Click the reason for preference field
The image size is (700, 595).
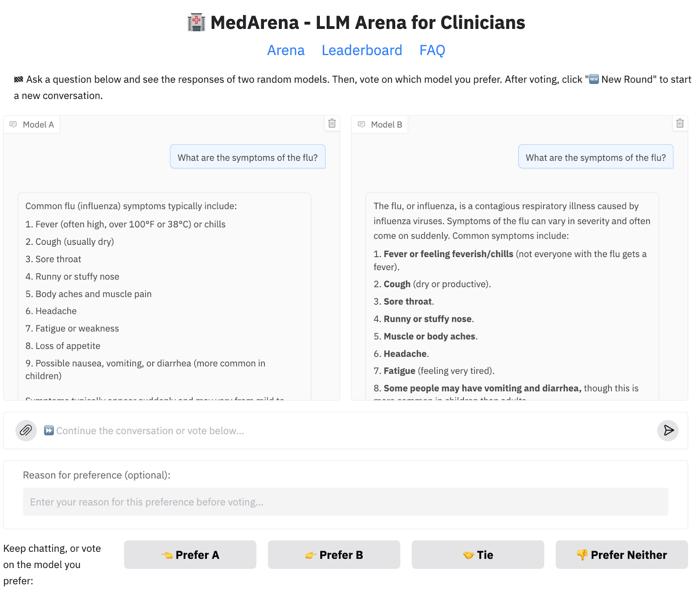pos(346,502)
